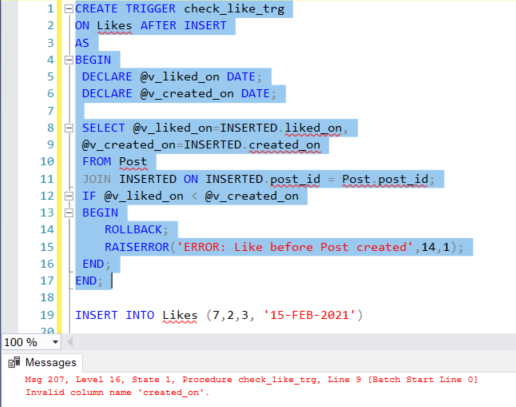Click the Messages tab icon
The image size is (516, 407).
[x=14, y=362]
